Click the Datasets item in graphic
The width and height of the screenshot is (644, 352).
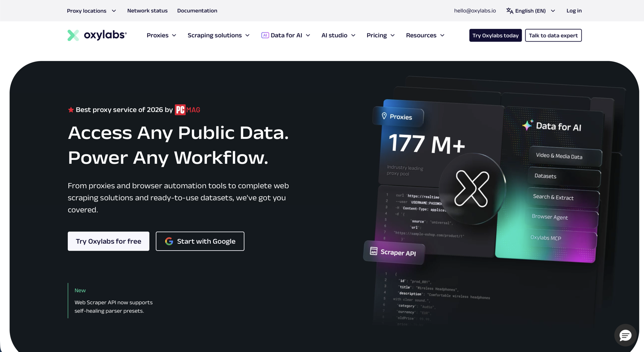click(x=564, y=177)
